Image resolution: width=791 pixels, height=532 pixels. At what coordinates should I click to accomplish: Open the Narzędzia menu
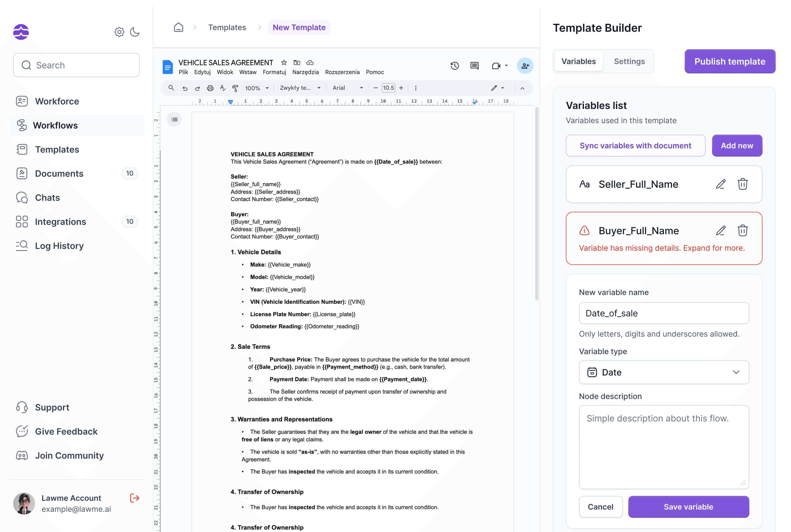306,72
